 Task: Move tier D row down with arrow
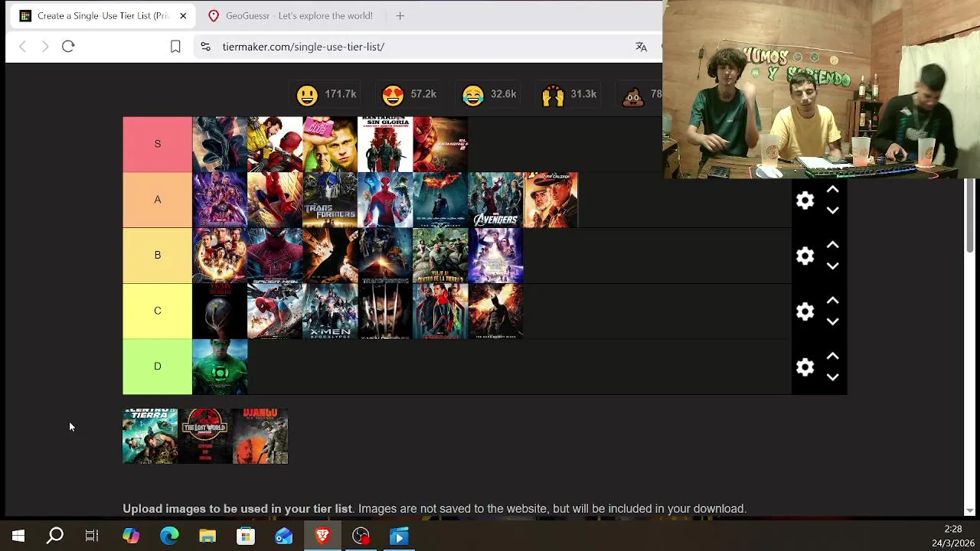pos(833,377)
